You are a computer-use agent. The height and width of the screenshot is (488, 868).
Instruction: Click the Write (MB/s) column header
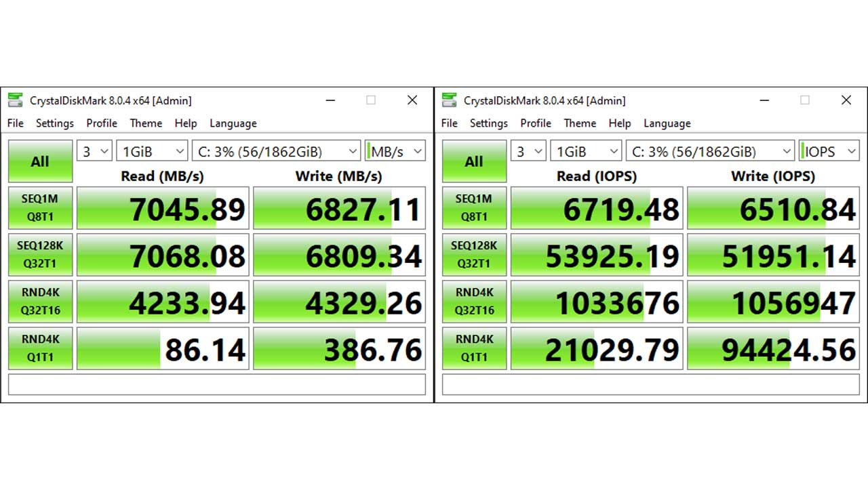pos(338,176)
